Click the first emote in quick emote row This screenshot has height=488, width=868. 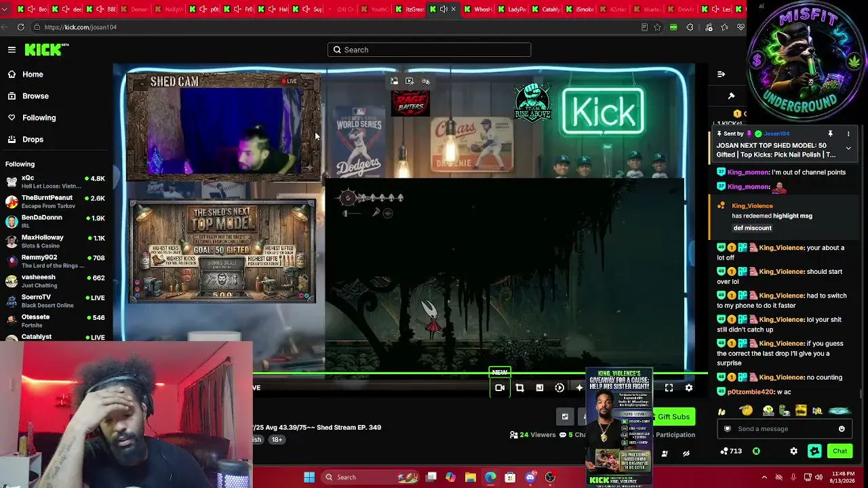(722, 411)
